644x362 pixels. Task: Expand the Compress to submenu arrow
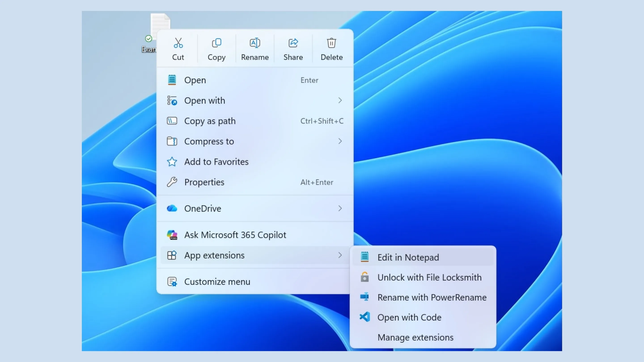click(340, 141)
